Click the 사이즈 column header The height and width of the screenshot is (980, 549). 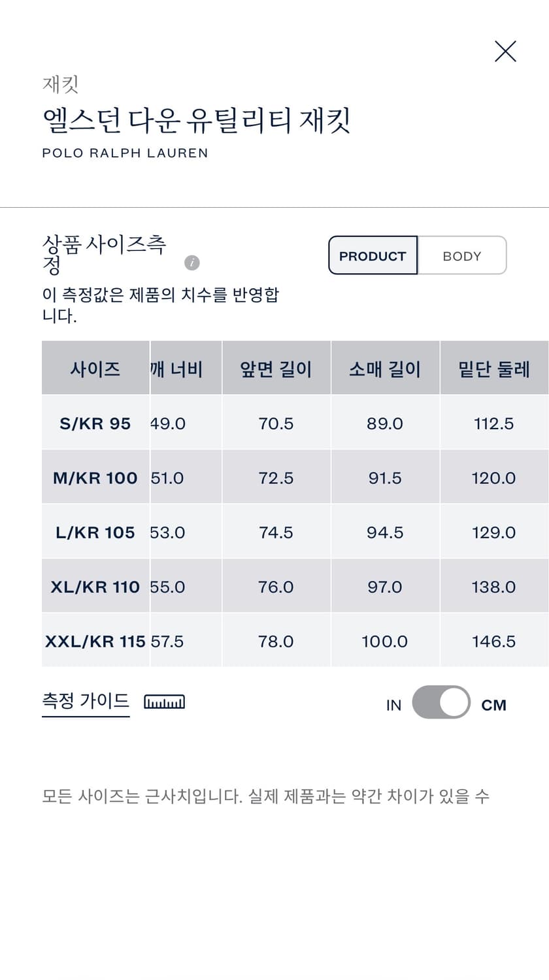pyautogui.click(x=95, y=368)
